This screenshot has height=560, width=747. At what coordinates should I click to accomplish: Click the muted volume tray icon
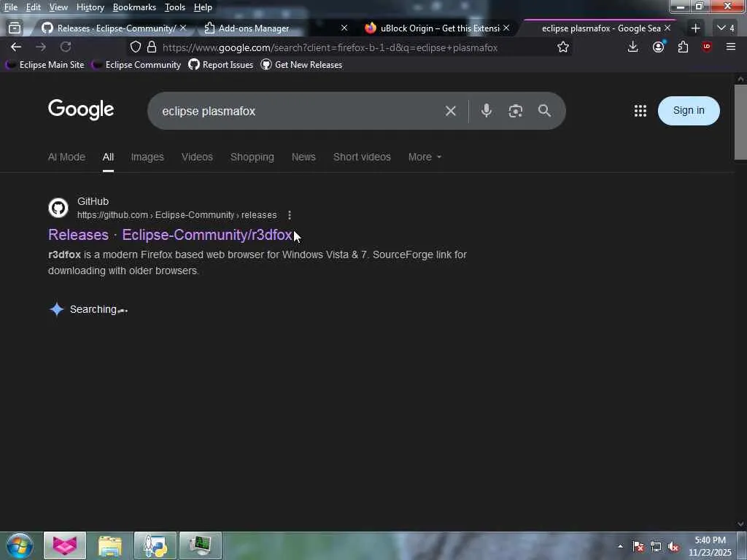[673, 547]
